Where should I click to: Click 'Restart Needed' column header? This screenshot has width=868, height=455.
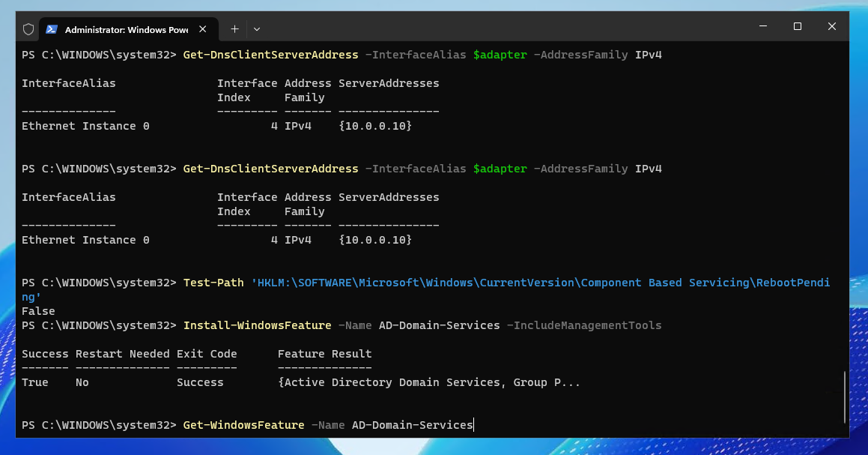(x=122, y=354)
